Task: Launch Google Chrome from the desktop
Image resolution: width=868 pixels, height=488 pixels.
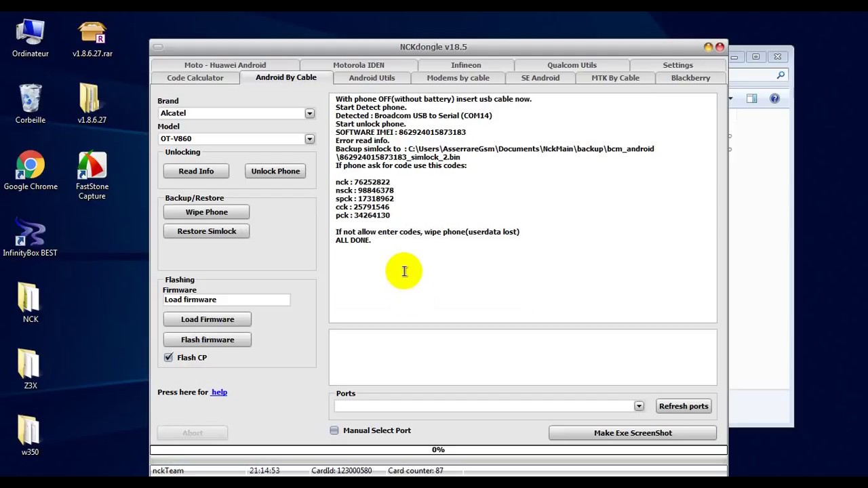Action: point(31,170)
